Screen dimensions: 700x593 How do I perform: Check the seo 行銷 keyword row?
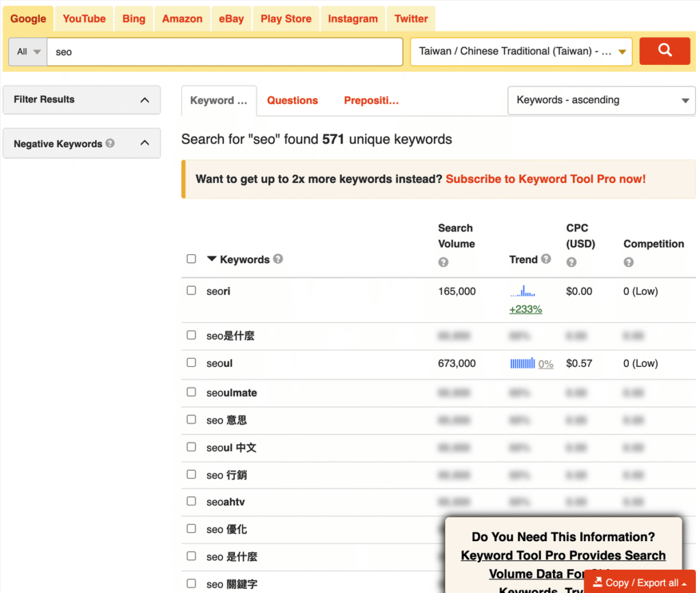click(x=191, y=474)
